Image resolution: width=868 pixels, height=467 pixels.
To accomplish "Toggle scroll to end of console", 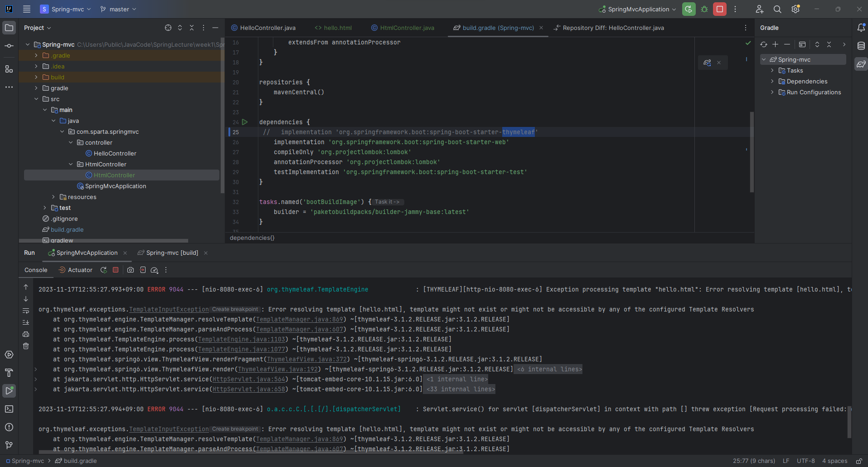I will tap(26, 322).
